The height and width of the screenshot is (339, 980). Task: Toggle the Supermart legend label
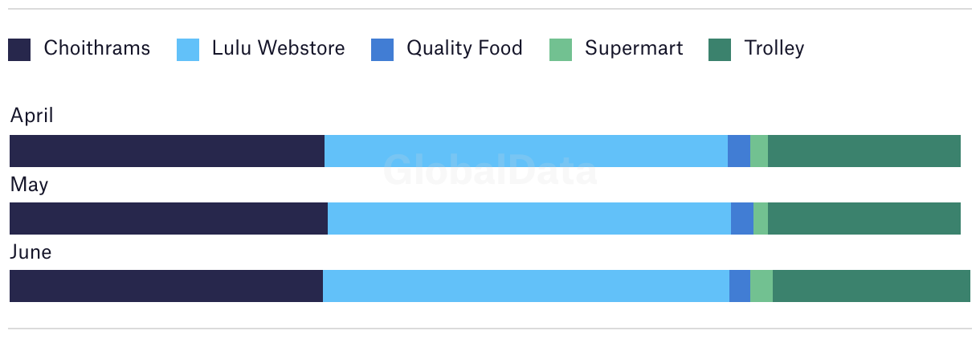(634, 49)
